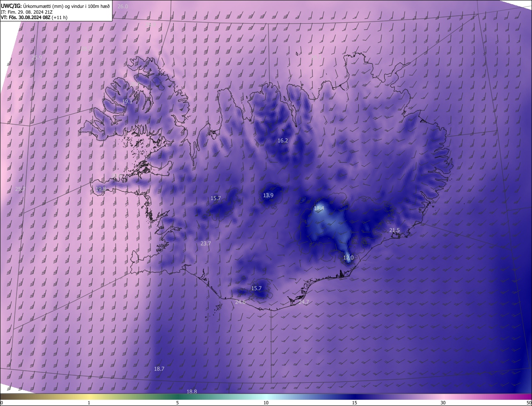Click the color scale tick labeled 30
Viewport: 532px width, 406px height.
coord(443,403)
